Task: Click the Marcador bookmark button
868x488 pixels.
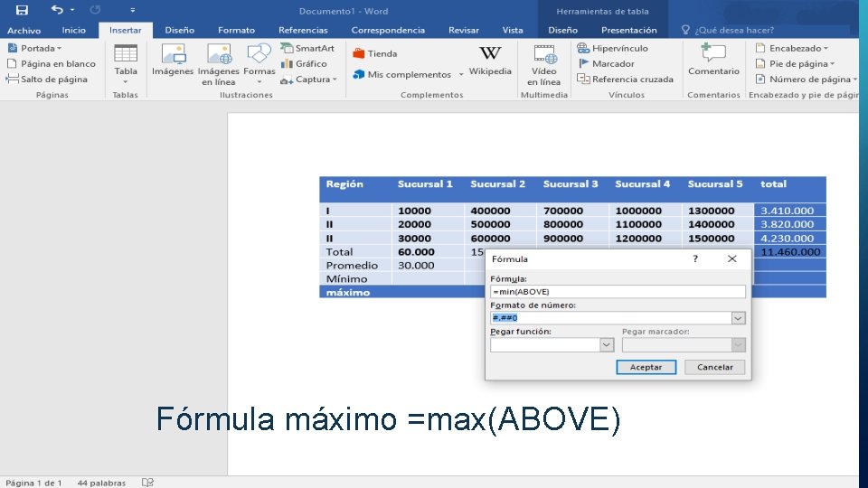Action: tap(606, 63)
